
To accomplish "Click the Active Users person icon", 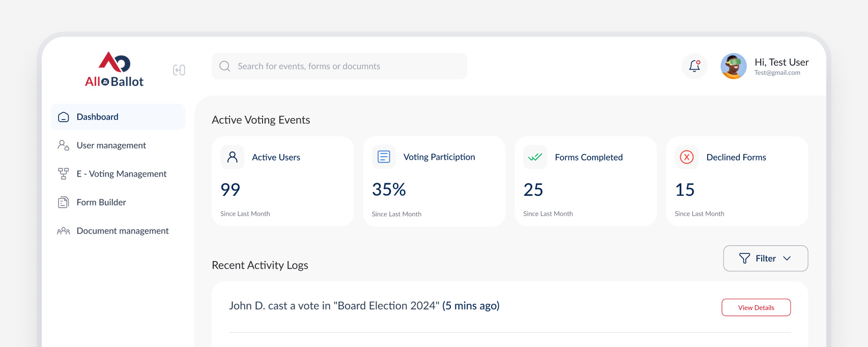I will (x=233, y=157).
